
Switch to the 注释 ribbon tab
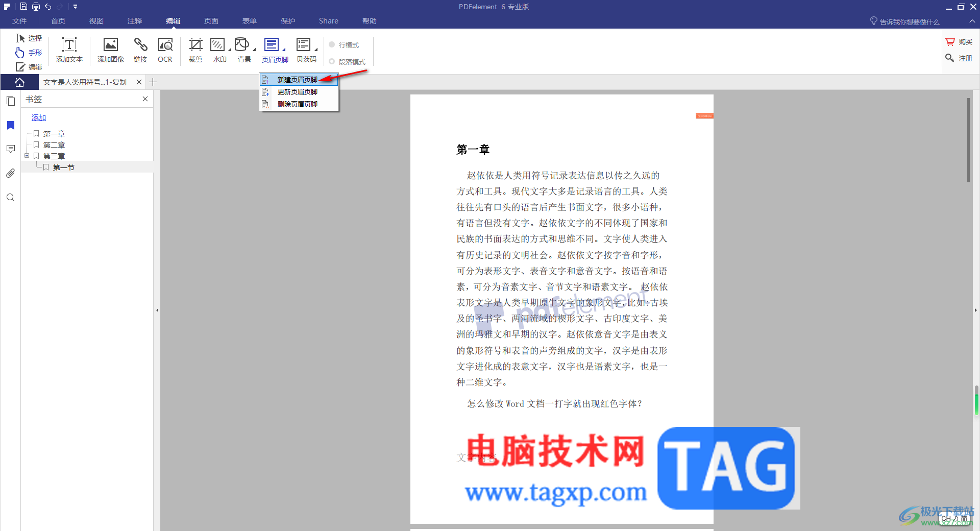(135, 21)
